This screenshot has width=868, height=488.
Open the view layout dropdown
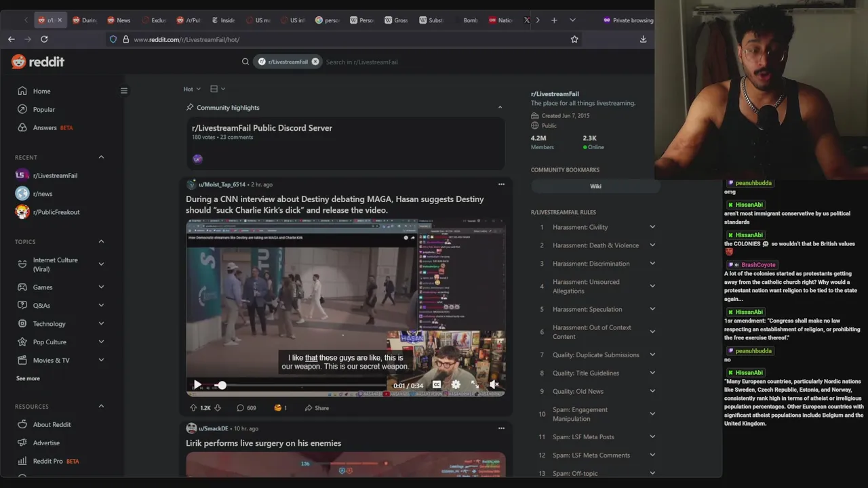(x=218, y=89)
